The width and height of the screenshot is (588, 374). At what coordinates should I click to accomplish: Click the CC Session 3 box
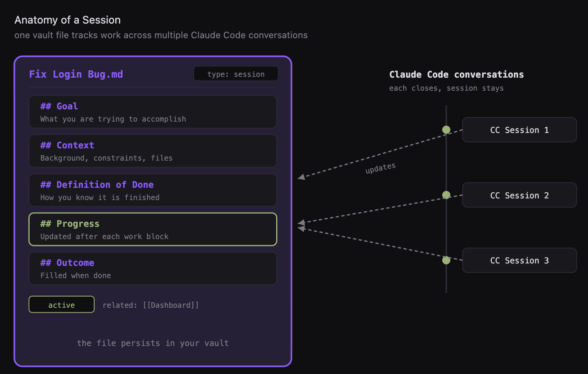519,260
